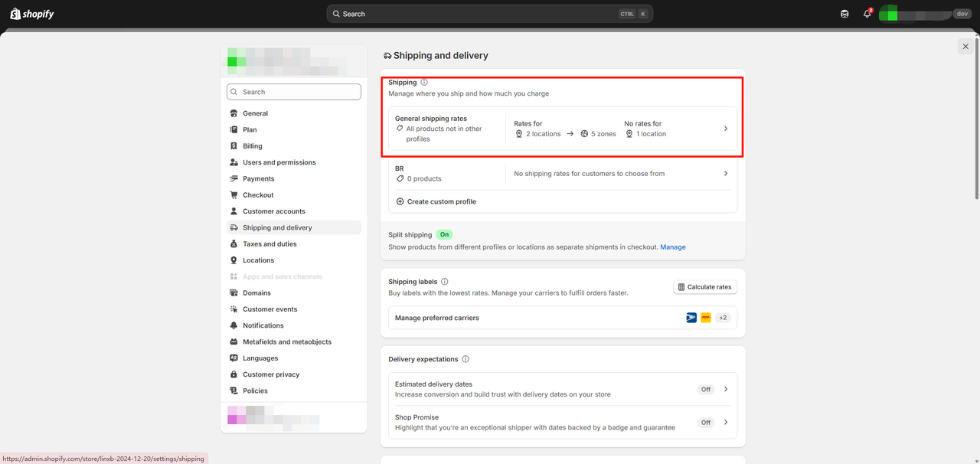Screen dimensions: 980x464
Task: Click the info icon beside Shipping labels
Action: tap(445, 282)
